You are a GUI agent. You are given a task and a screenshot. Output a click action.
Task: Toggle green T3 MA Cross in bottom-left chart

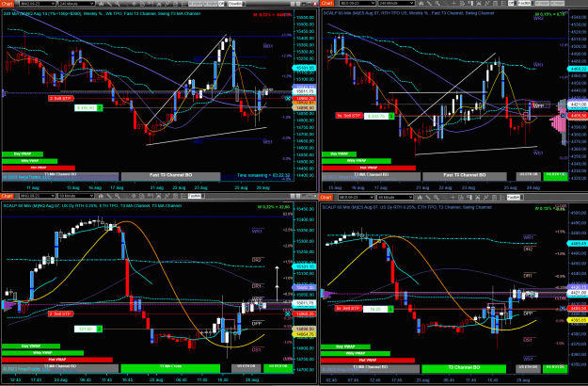coord(170,368)
